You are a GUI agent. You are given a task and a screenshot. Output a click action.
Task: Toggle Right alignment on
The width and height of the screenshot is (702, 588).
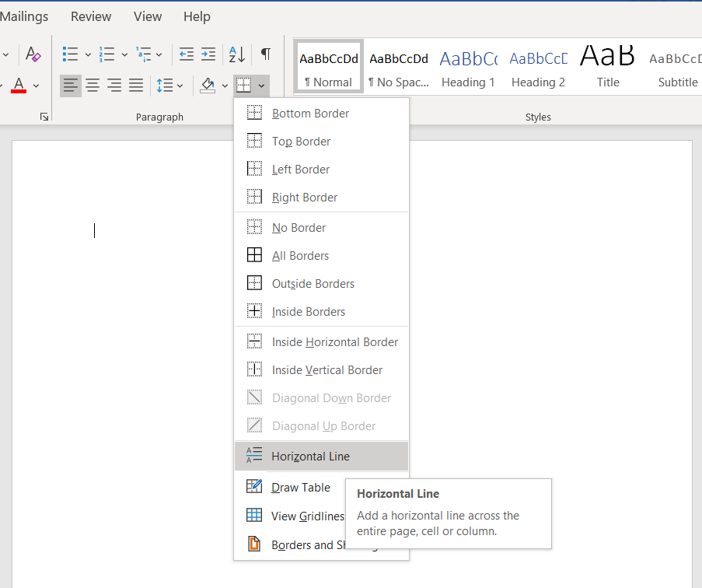[114, 86]
